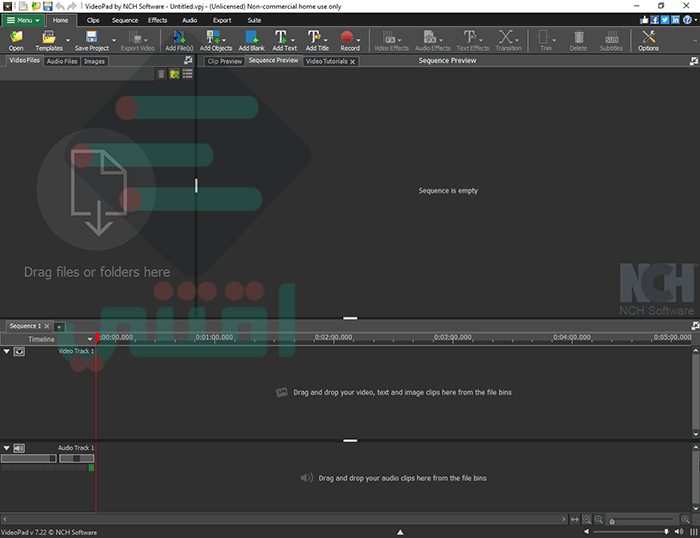Pop out the timeline panel
This screenshot has width=700, height=538.
pyautogui.click(x=695, y=326)
